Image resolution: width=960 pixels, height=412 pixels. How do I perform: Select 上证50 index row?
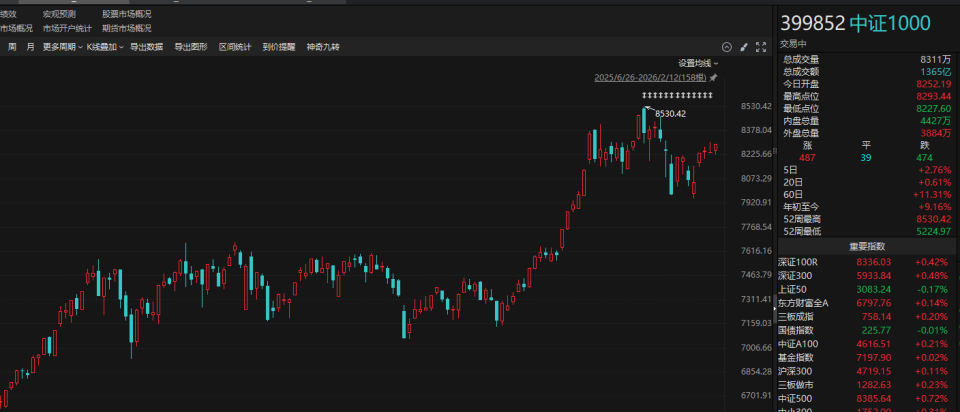[866, 289]
